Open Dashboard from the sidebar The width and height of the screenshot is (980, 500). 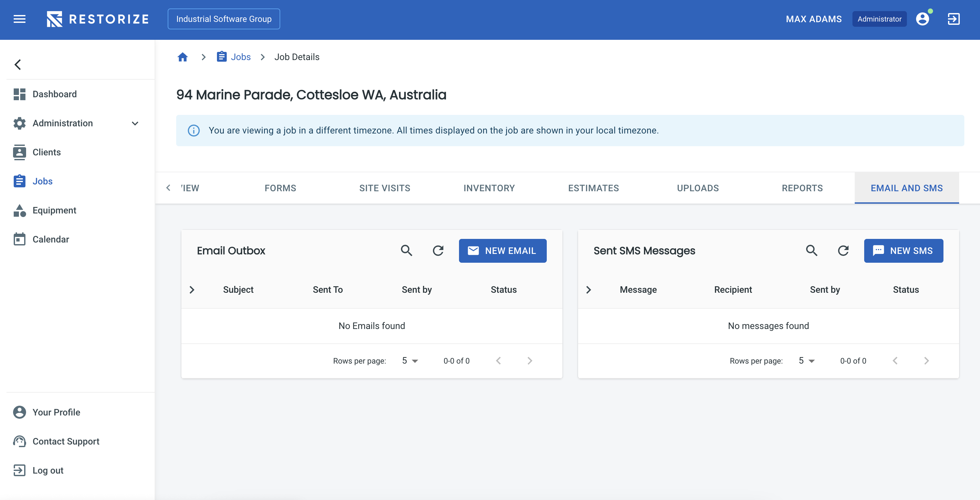click(55, 94)
